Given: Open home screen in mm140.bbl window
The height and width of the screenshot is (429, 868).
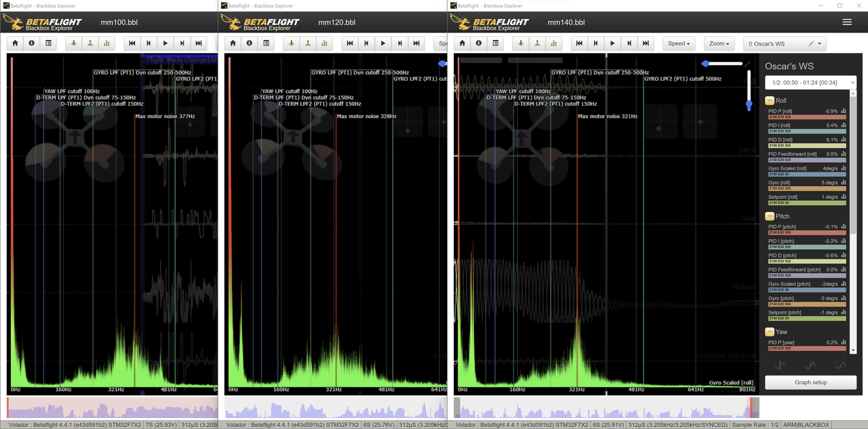Looking at the screenshot, I should (462, 43).
